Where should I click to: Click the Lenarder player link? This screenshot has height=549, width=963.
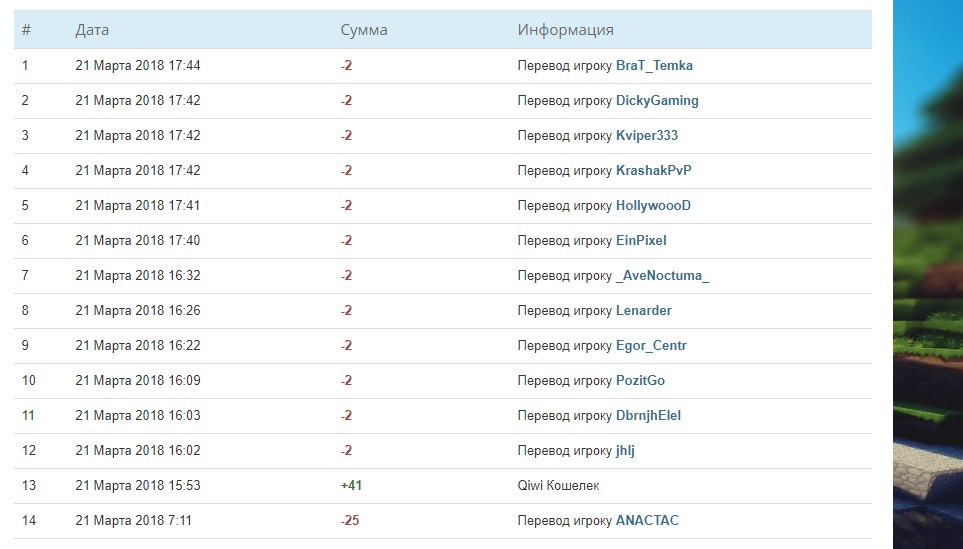644,311
